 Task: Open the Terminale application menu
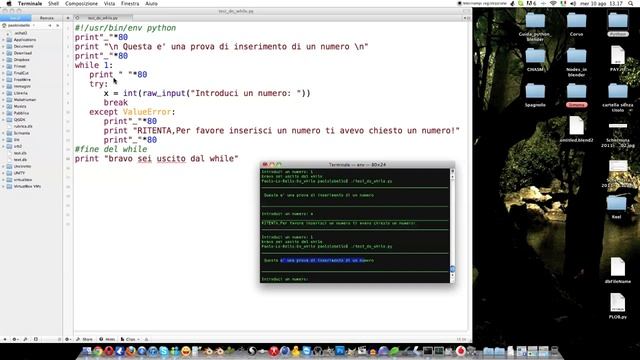pos(30,3)
